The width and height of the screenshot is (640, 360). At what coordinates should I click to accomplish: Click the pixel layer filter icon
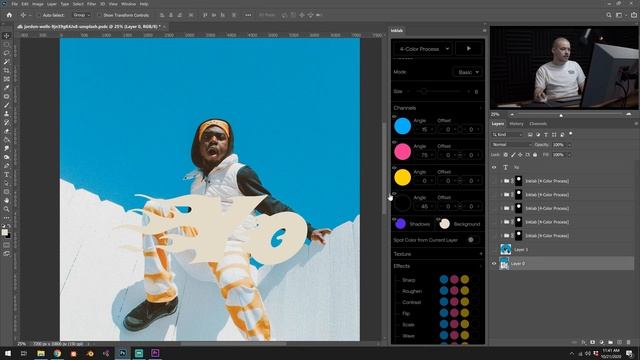pyautogui.click(x=530, y=135)
